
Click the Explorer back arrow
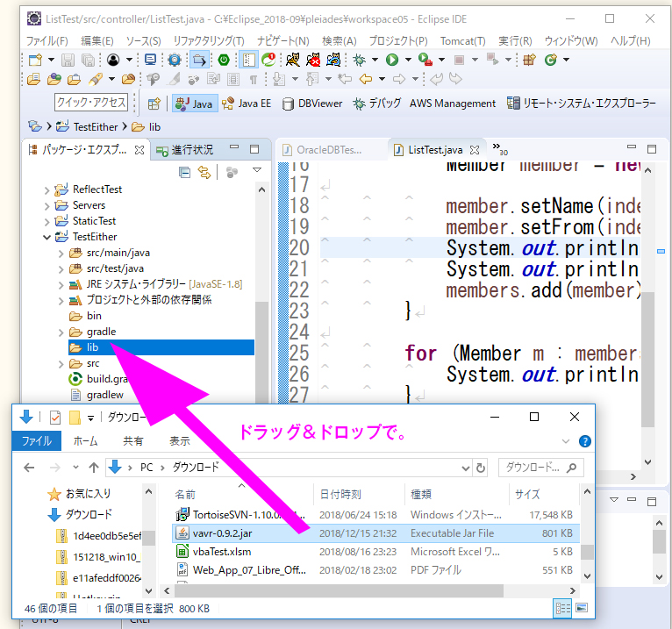pos(29,468)
